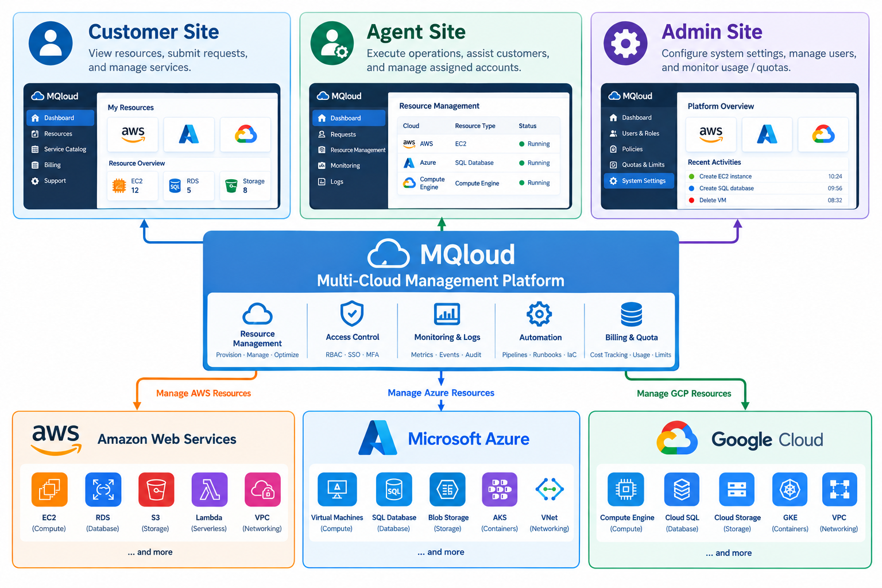
Task: Click the Admin Site purple gear icon
Action: [625, 43]
